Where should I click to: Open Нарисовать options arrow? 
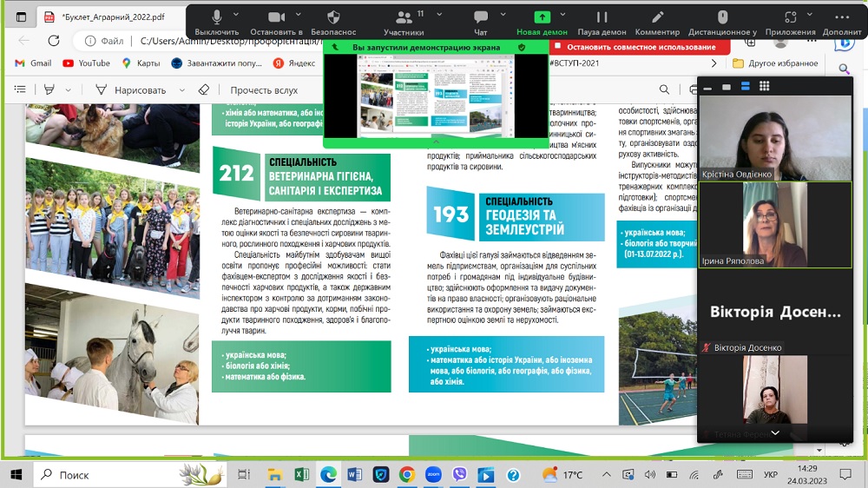click(181, 89)
